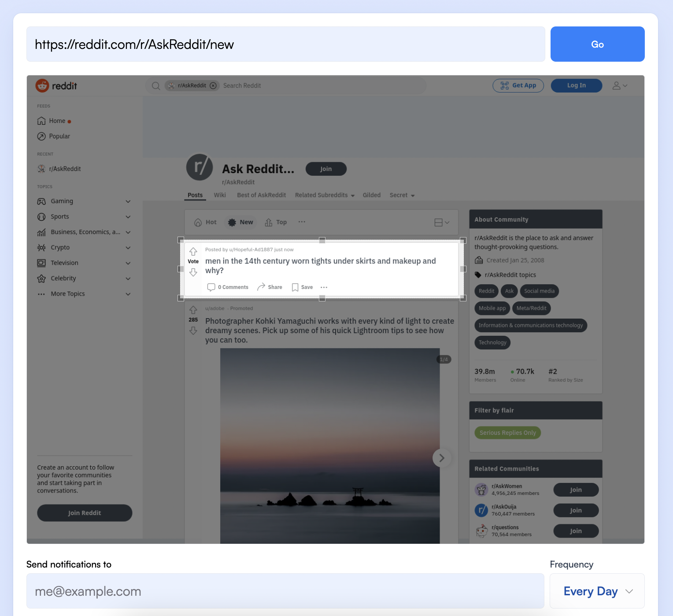Viewport: 673px width, 616px height.
Task: Go to next image in Adobe gallery
Action: (441, 458)
